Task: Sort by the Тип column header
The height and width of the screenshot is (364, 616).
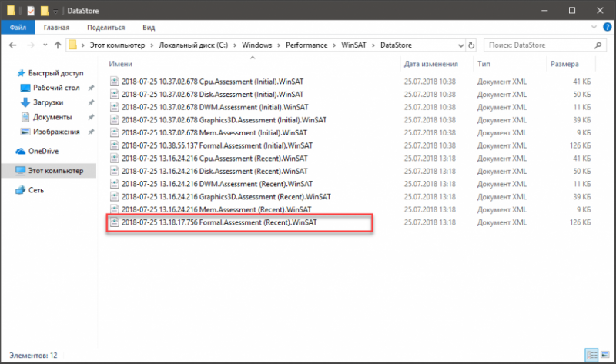Action: coord(484,64)
